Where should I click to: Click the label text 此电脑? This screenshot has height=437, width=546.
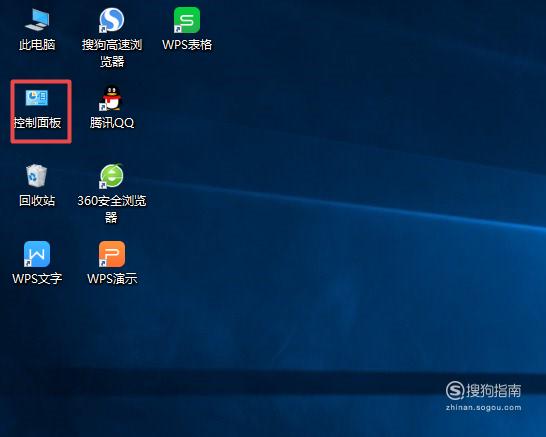(x=37, y=45)
